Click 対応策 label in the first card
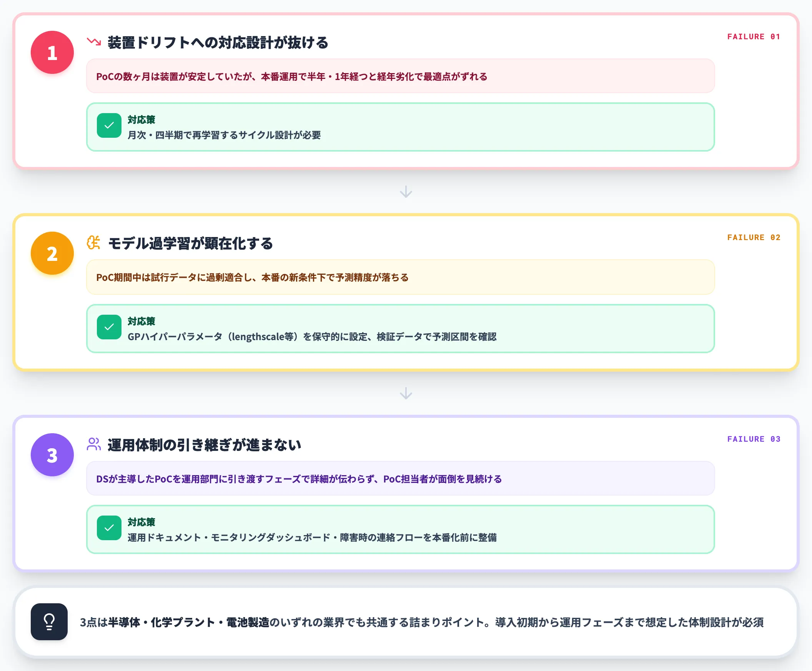 (141, 120)
